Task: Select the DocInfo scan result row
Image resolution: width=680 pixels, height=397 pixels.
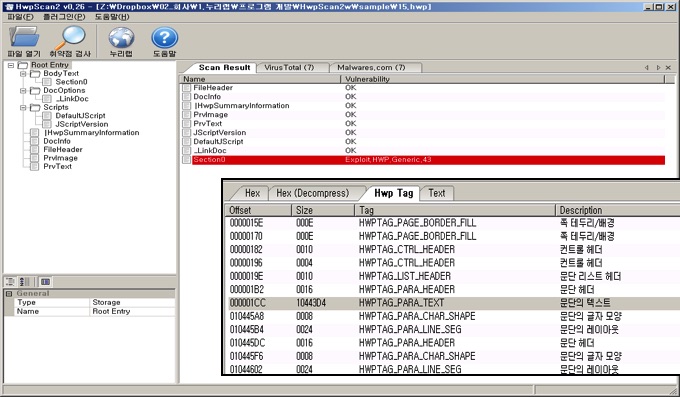Action: 423,97
